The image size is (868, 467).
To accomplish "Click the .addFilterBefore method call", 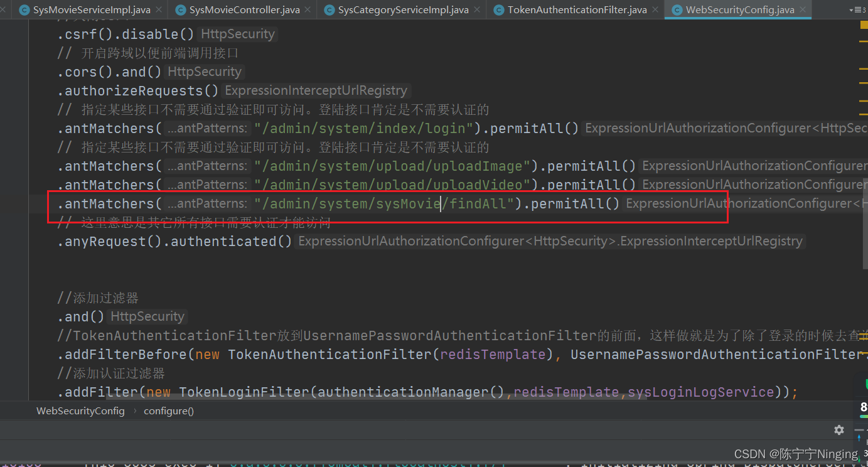I will click(122, 355).
